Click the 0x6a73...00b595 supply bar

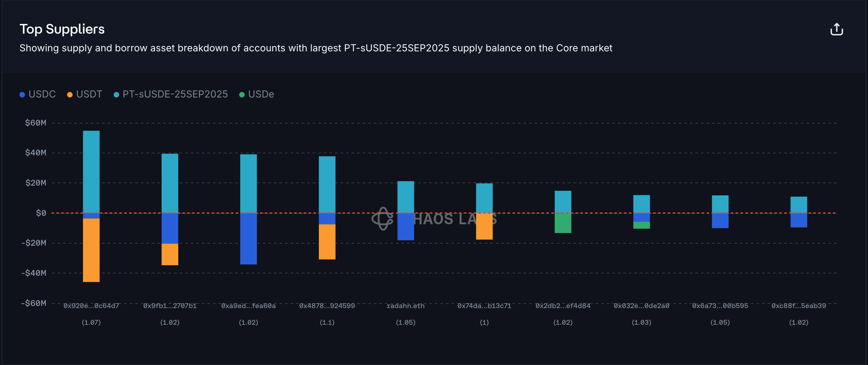[x=720, y=204]
